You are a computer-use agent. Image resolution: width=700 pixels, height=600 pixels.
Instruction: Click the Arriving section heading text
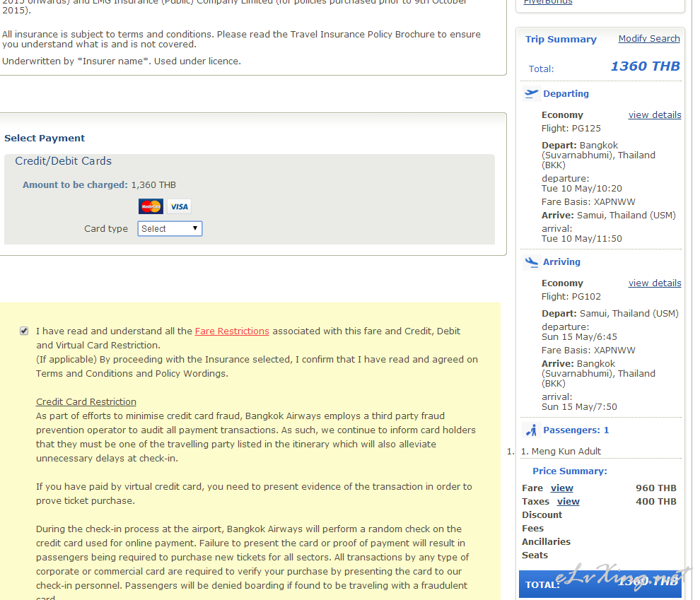point(561,262)
